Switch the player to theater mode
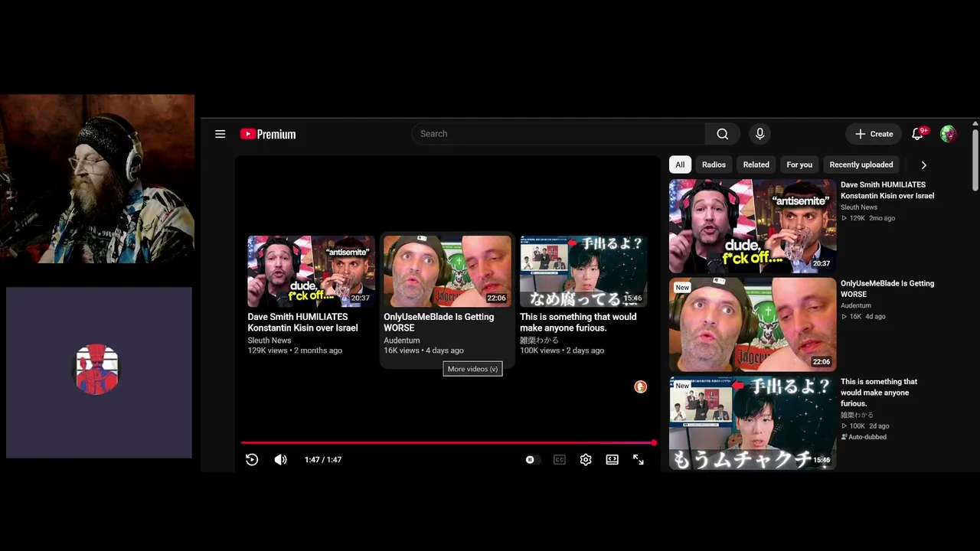This screenshot has width=980, height=551. 612,459
